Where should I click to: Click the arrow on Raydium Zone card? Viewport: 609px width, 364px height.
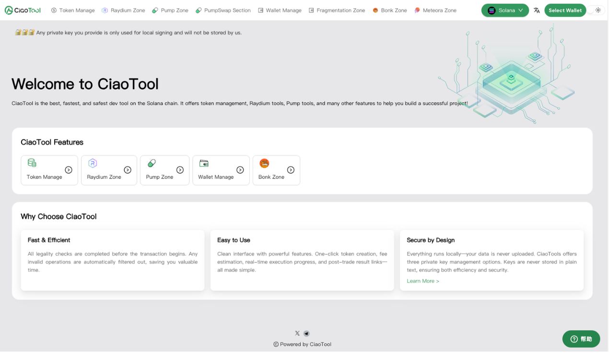tap(128, 170)
